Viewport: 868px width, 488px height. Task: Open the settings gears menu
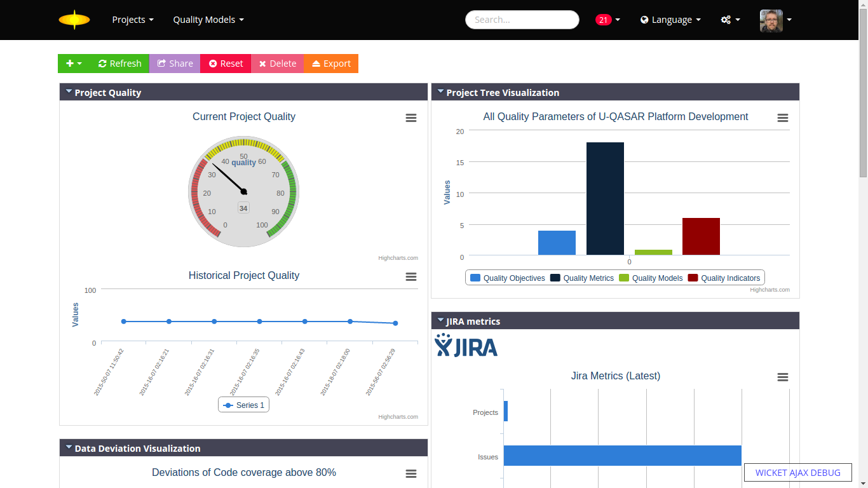(730, 20)
